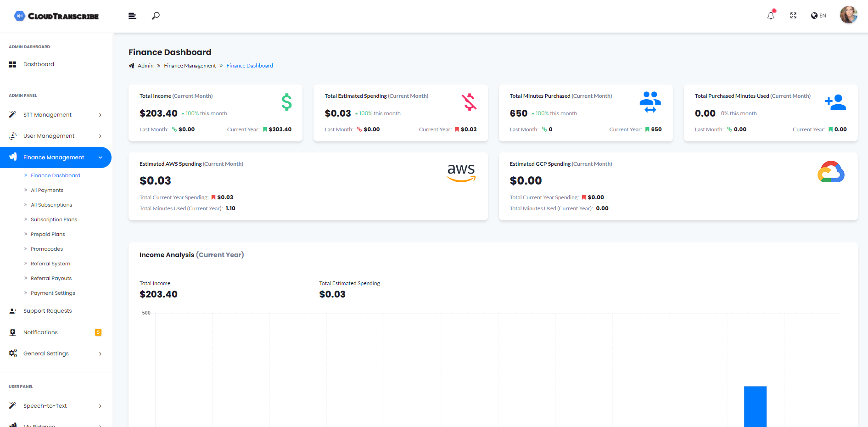Click the blue income chart bar
This screenshot has width=868, height=427.
(x=755, y=406)
